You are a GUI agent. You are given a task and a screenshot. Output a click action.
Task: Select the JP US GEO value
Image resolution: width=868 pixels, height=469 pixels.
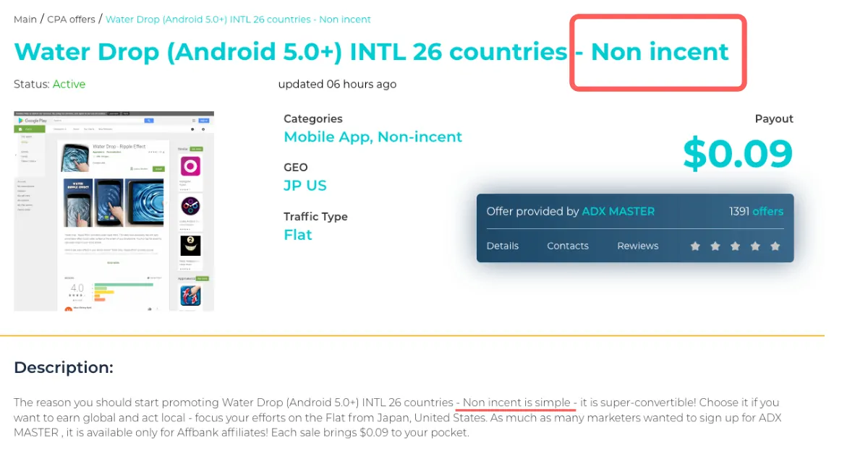point(305,186)
